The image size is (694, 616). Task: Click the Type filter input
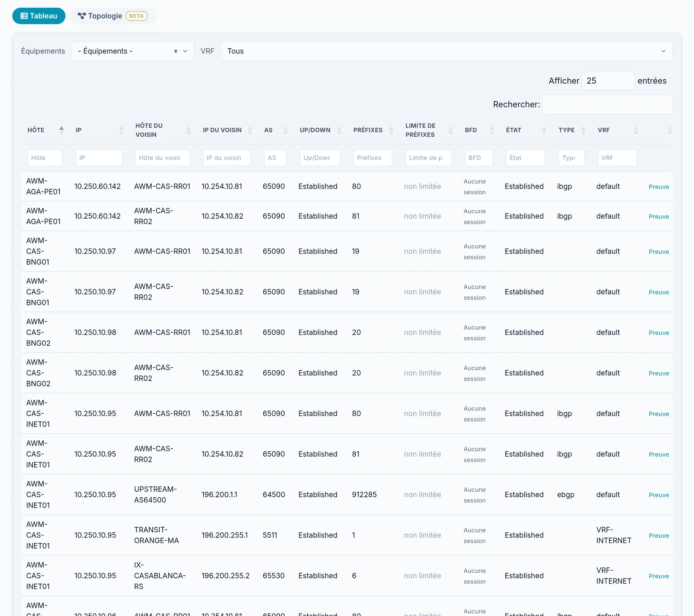click(572, 158)
